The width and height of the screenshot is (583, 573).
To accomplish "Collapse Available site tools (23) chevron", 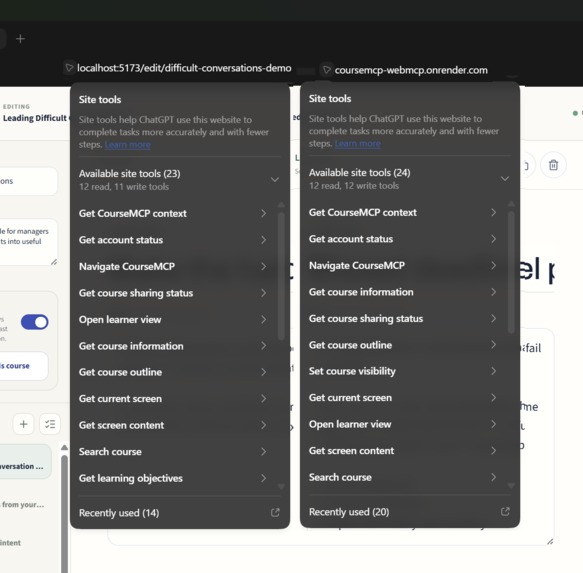I will pyautogui.click(x=275, y=180).
